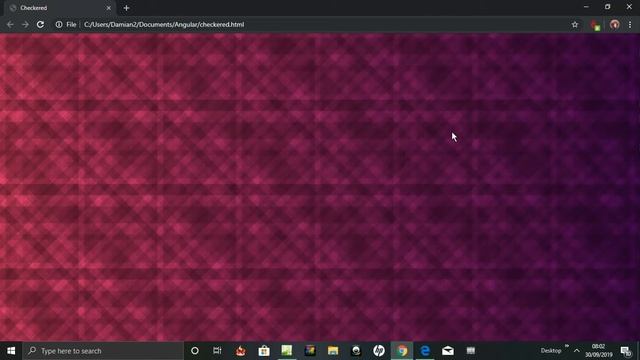Close the Checkered tab
The image size is (640, 360).
tap(109, 8)
